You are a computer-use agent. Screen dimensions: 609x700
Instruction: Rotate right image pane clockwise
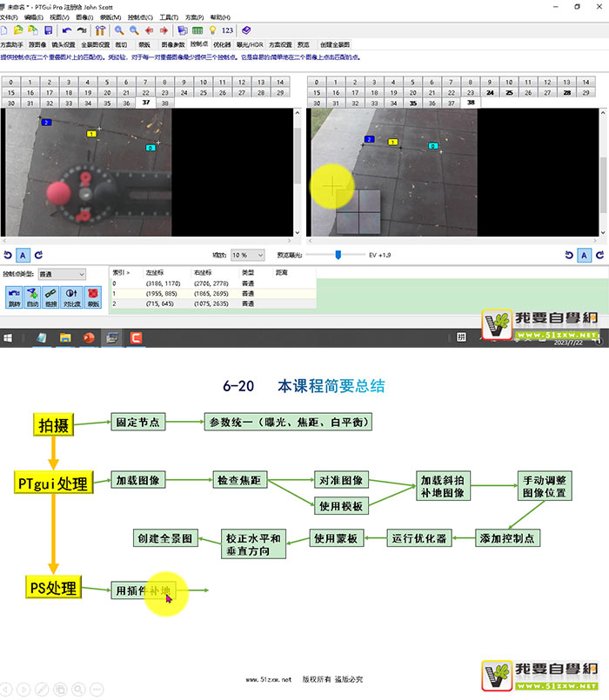coord(599,255)
